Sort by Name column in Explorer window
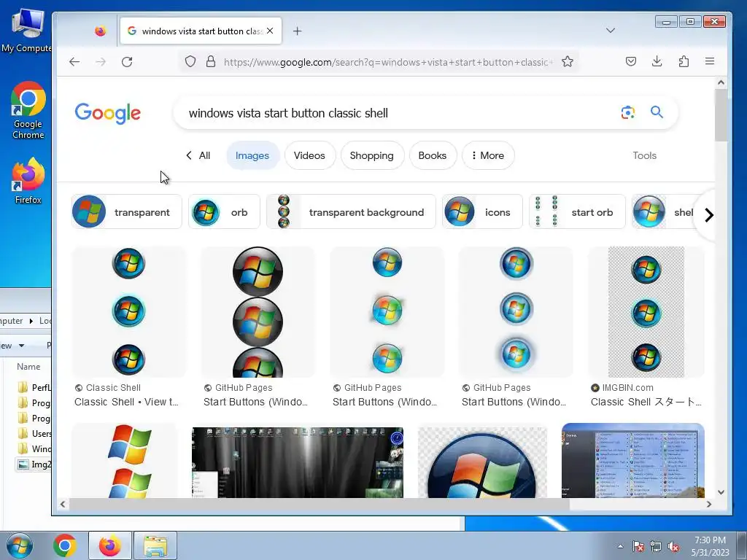 [x=28, y=367]
